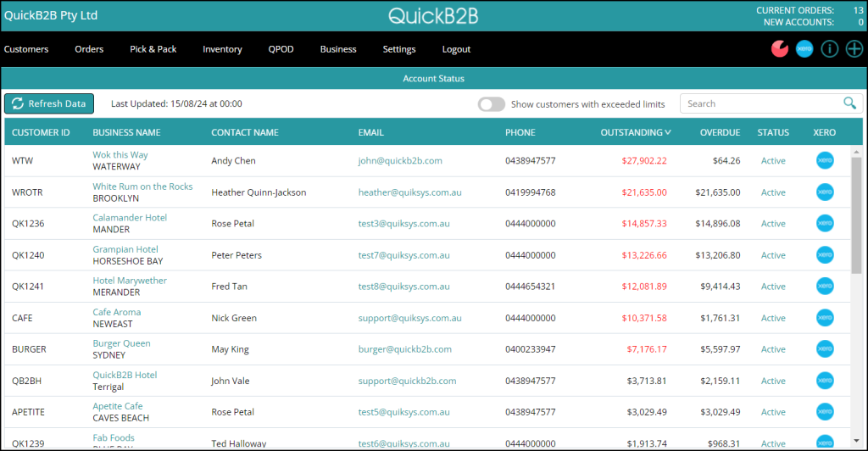Viewport: 868px width, 451px height.
Task: Click Xero icon for Grampian Hotel
Action: 825,254
